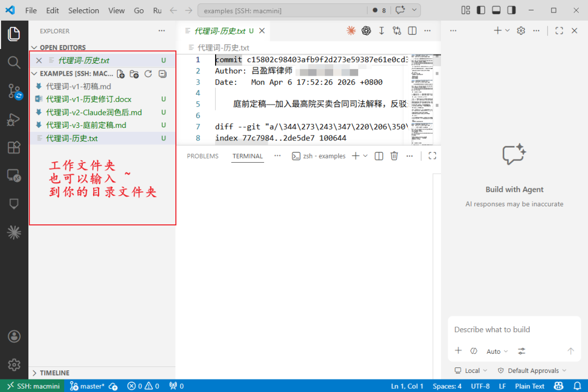This screenshot has height=392, width=588.
Task: Toggle primary side bar visibility
Action: [x=481, y=10]
